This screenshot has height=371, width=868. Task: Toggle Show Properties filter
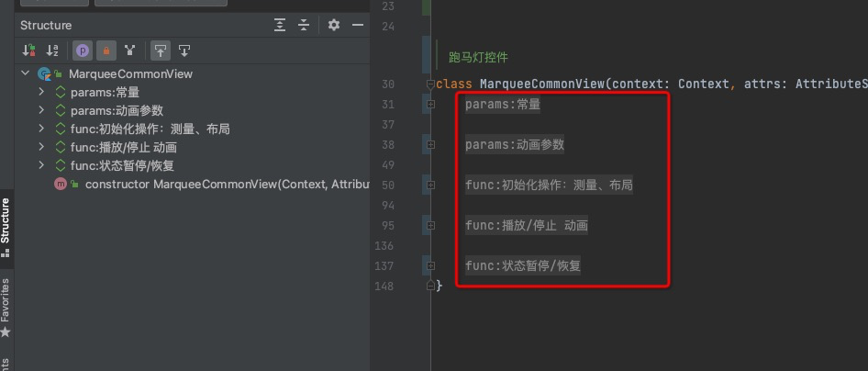click(x=83, y=51)
